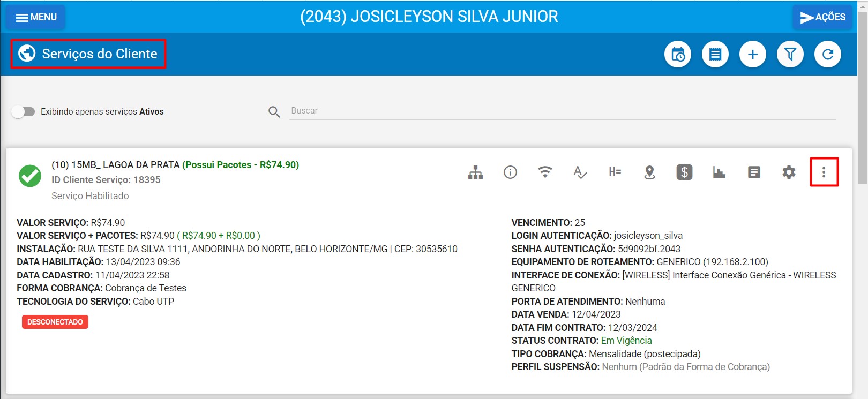The width and height of the screenshot is (868, 399).
Task: Open the calendar schedule clock button
Action: 678,55
